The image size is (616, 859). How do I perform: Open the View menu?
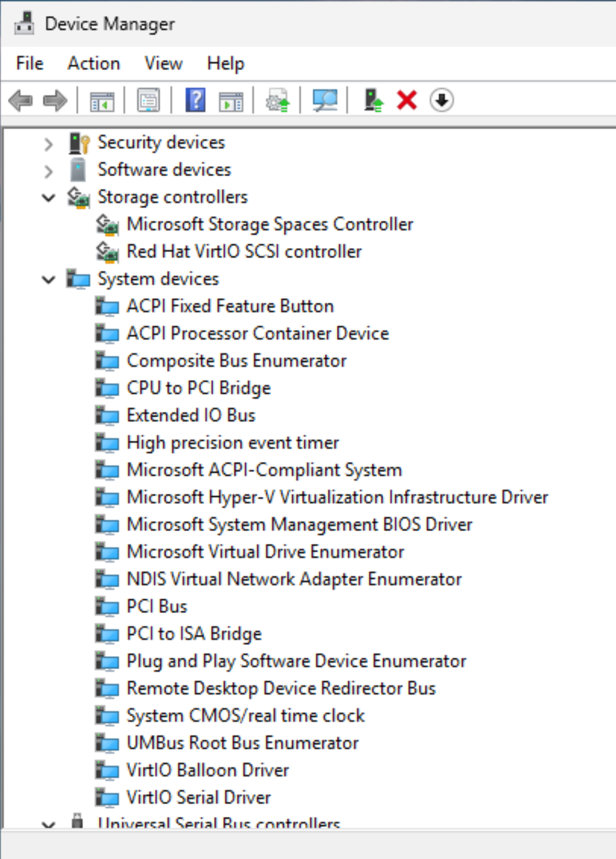(164, 63)
